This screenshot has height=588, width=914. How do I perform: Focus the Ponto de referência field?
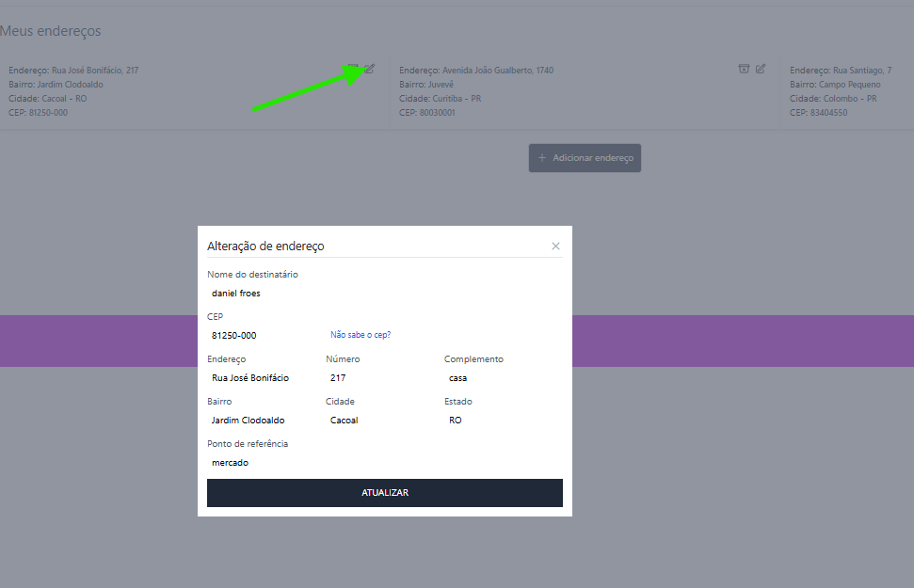(385, 463)
